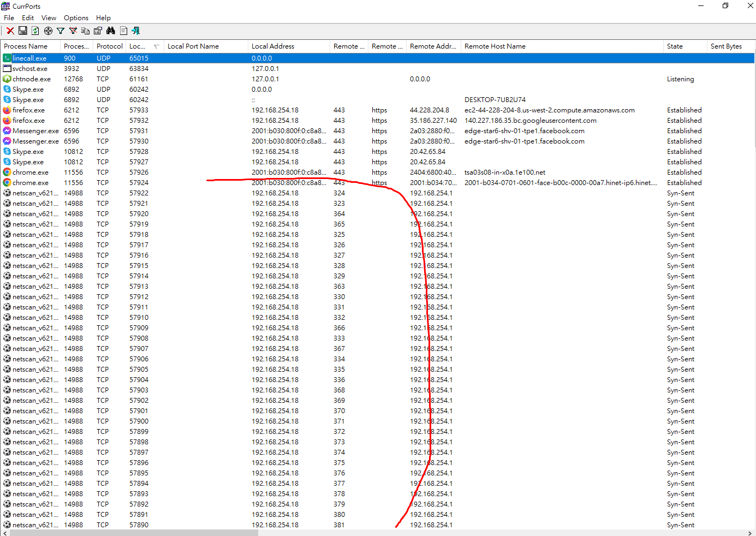The height and width of the screenshot is (536, 756).
Task: Open the File menu
Action: tap(9, 18)
